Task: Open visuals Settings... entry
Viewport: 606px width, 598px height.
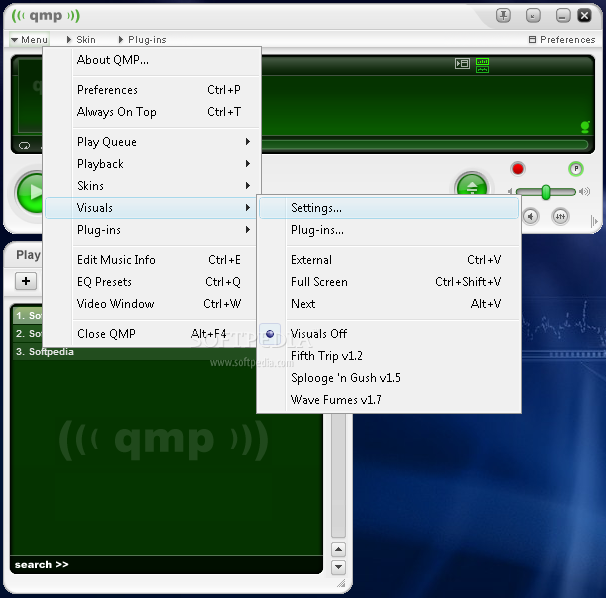Action: [x=389, y=208]
